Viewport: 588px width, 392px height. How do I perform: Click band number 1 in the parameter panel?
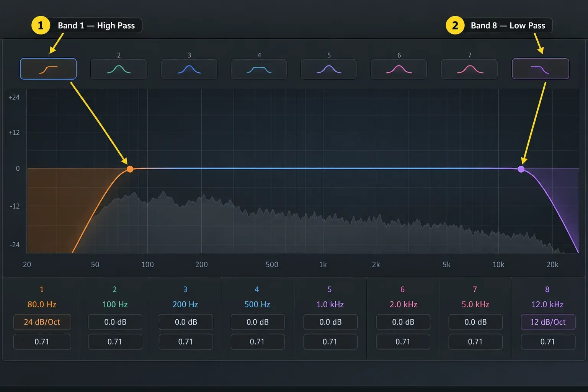pos(42,289)
